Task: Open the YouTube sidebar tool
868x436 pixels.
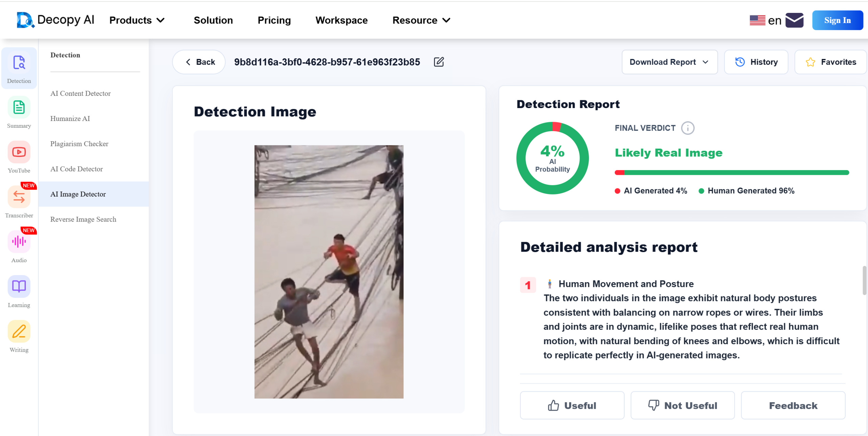Action: (19, 158)
